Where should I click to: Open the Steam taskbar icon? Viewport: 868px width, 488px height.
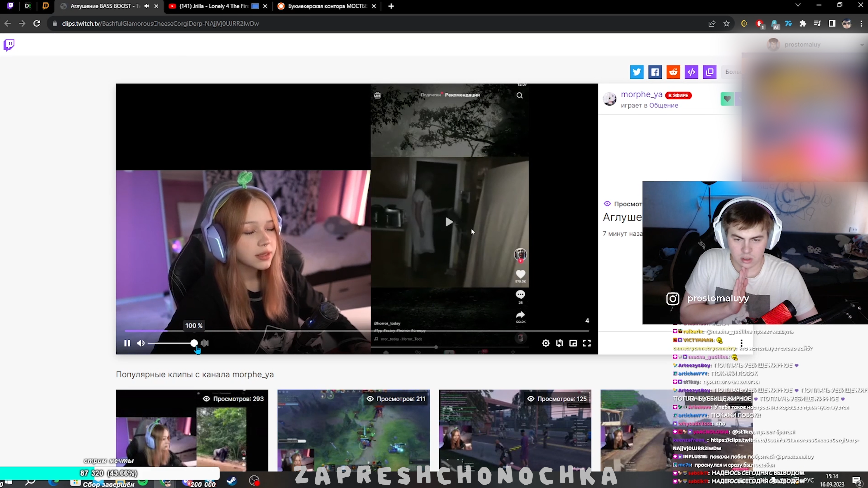coord(231,481)
